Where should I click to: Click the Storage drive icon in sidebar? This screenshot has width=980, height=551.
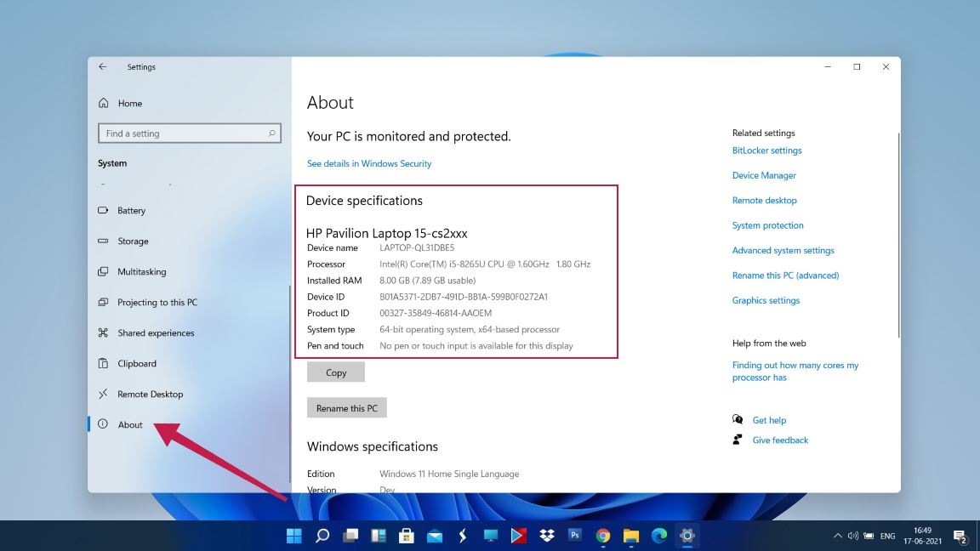pyautogui.click(x=103, y=241)
